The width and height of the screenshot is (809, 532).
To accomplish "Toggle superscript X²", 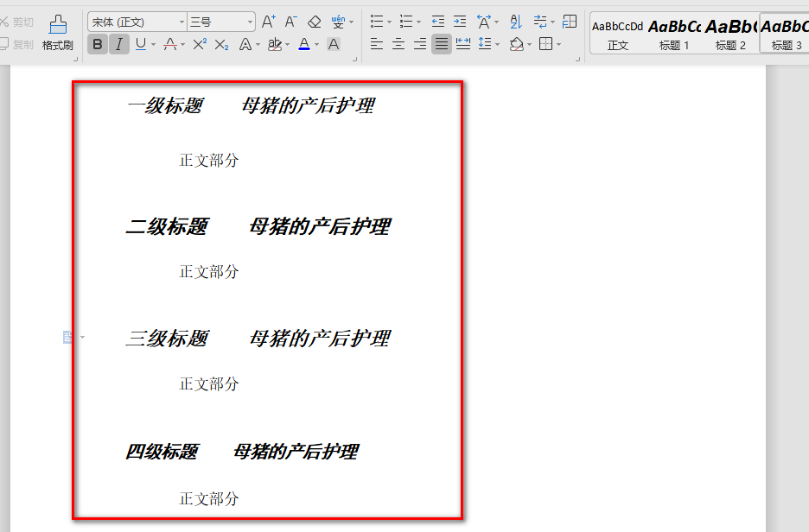I will pos(200,44).
